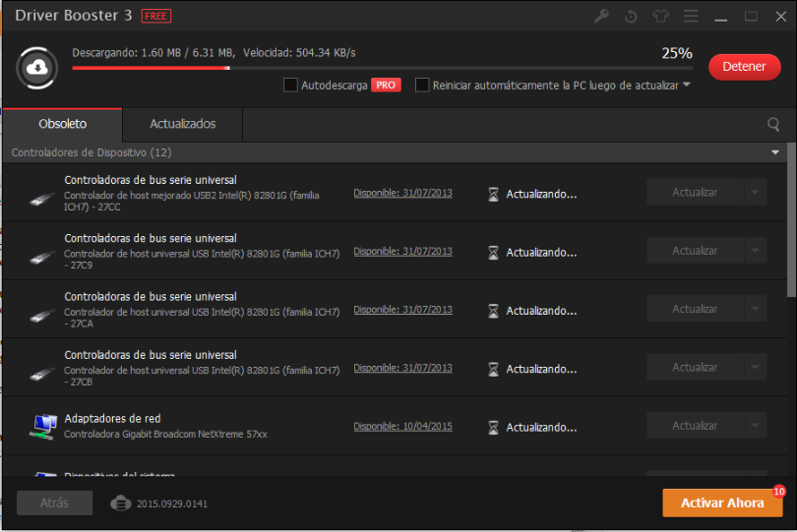Click hourglass icon in Adaptadores de red row

493,428
